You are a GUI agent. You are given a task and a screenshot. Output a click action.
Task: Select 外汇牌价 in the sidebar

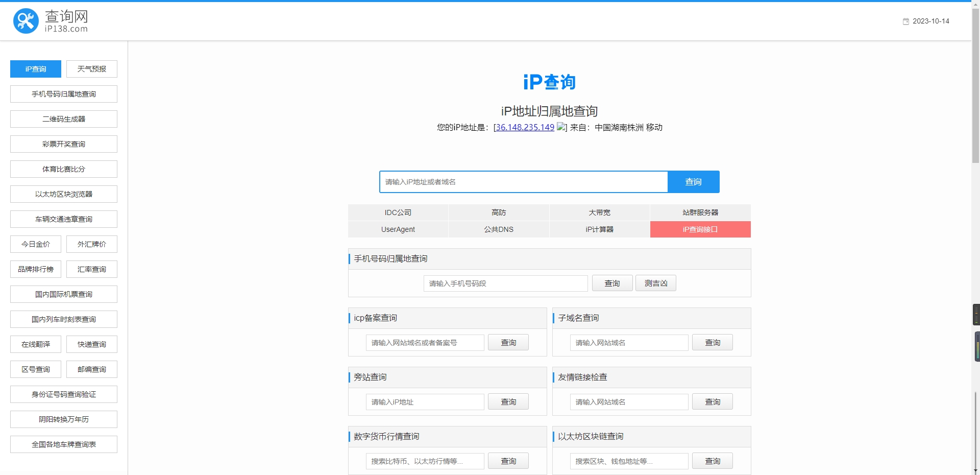[92, 244]
